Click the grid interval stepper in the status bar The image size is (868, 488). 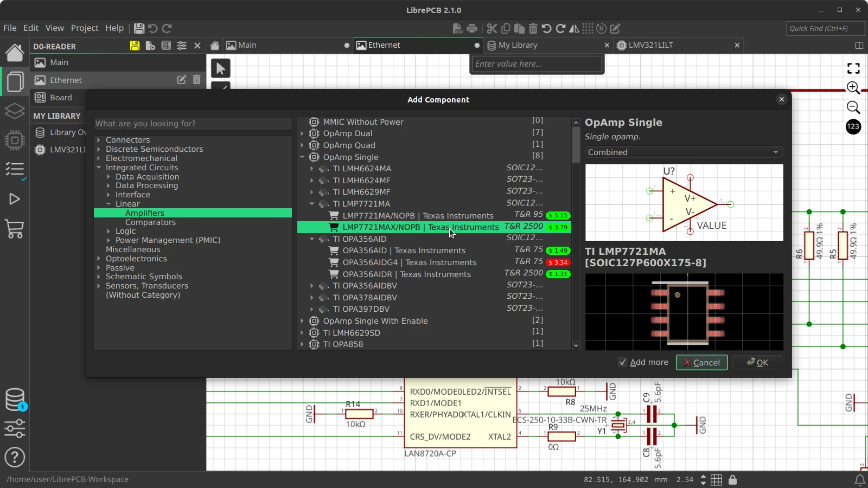(x=703, y=480)
